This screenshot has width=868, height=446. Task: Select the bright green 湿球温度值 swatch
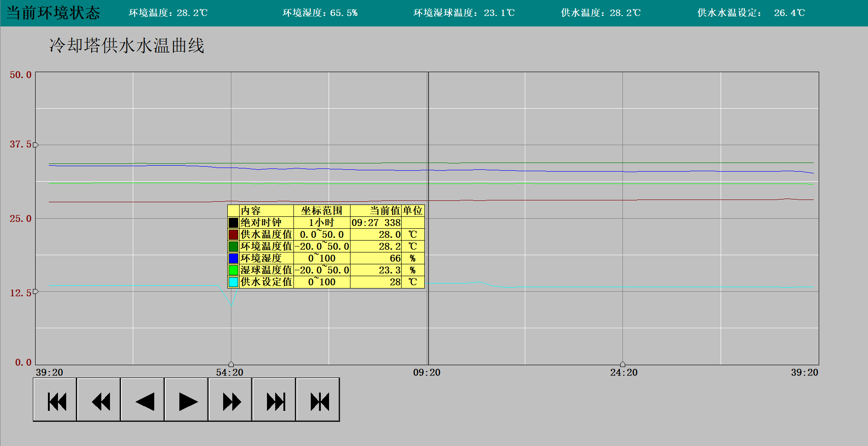point(233,270)
